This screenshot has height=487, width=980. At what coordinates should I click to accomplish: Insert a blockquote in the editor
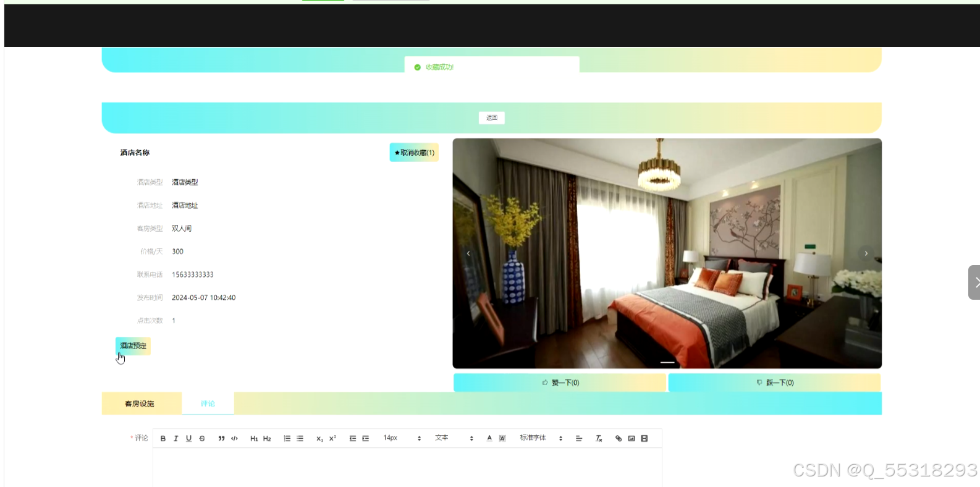coord(221,438)
